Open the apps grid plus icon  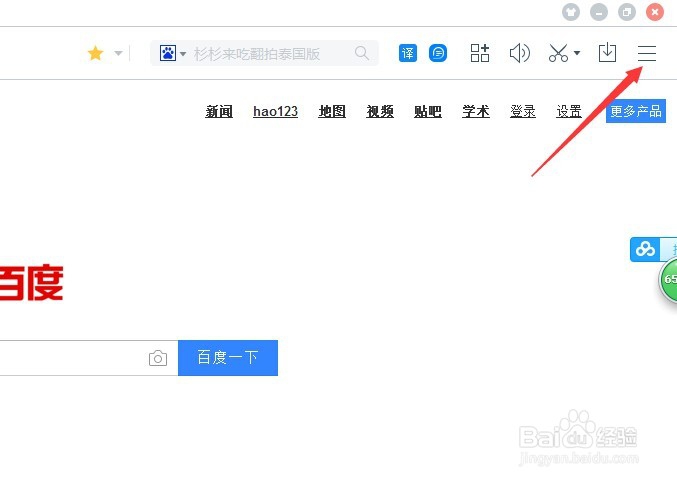pos(480,53)
